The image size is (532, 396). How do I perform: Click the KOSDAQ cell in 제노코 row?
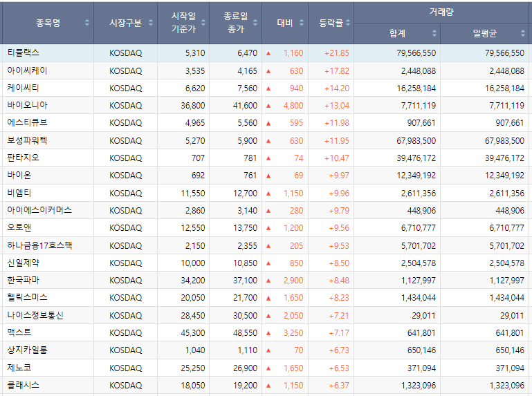pyautogui.click(x=125, y=368)
